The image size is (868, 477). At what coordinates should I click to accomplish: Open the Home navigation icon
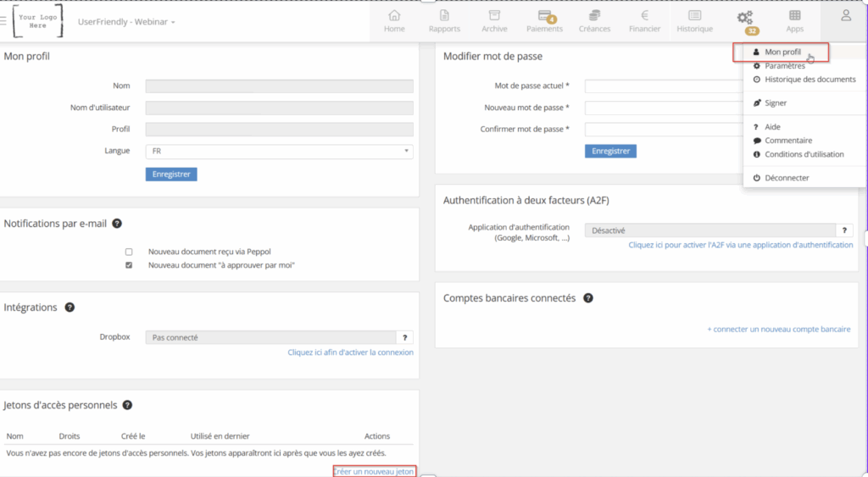point(394,21)
